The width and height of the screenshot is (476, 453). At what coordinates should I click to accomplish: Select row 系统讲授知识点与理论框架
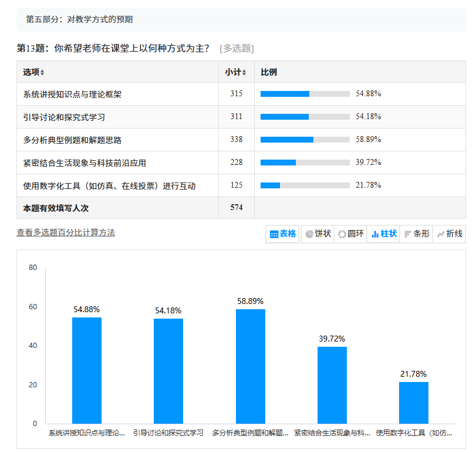click(72, 94)
